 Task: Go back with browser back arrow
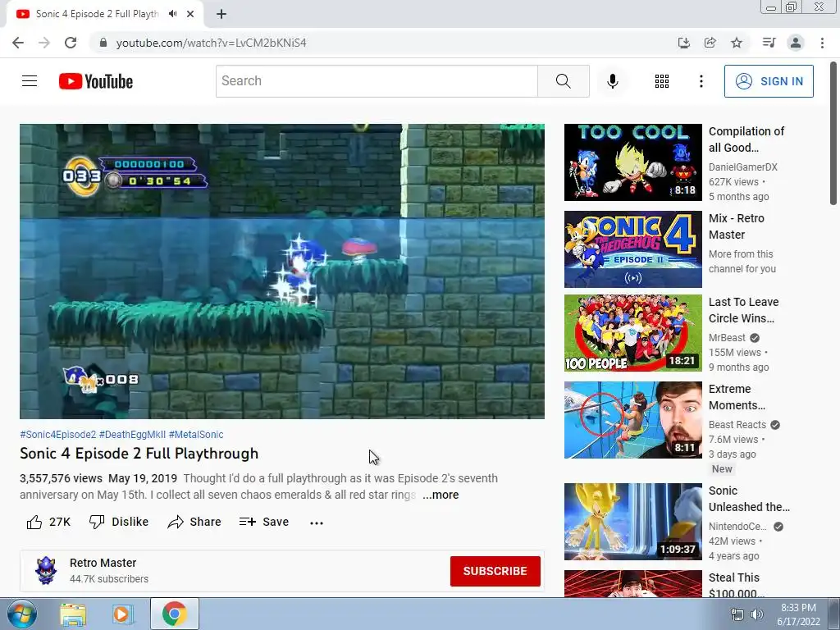click(x=18, y=43)
